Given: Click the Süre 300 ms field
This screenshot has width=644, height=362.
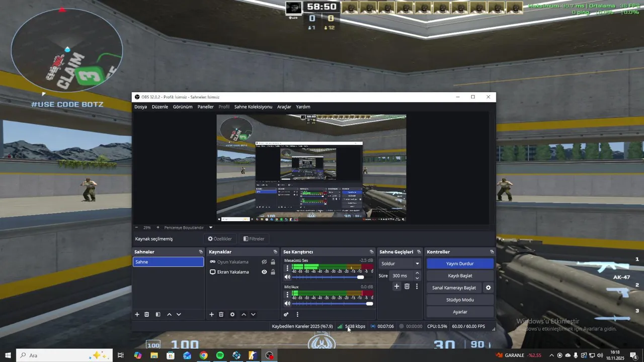Looking at the screenshot, I should (x=401, y=276).
